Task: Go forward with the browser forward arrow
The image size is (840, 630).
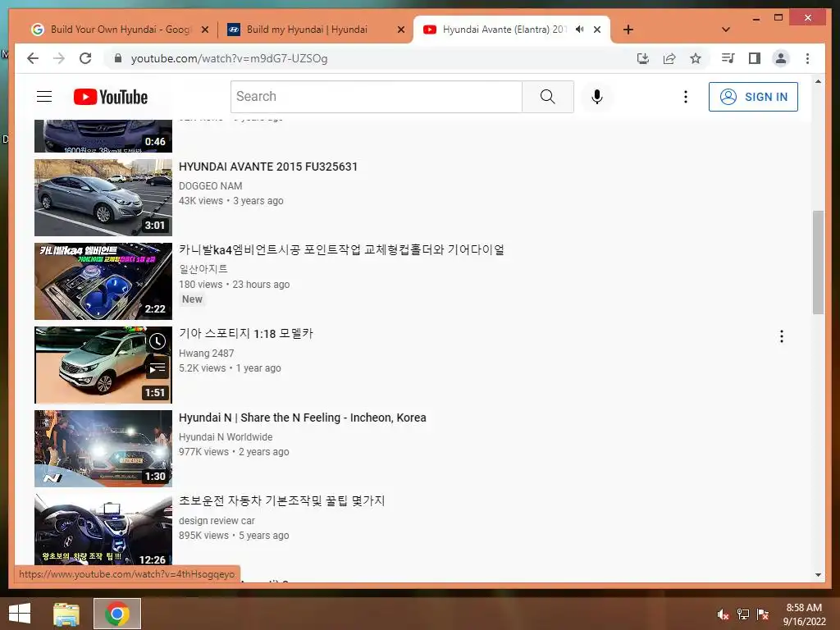Action: [59, 58]
